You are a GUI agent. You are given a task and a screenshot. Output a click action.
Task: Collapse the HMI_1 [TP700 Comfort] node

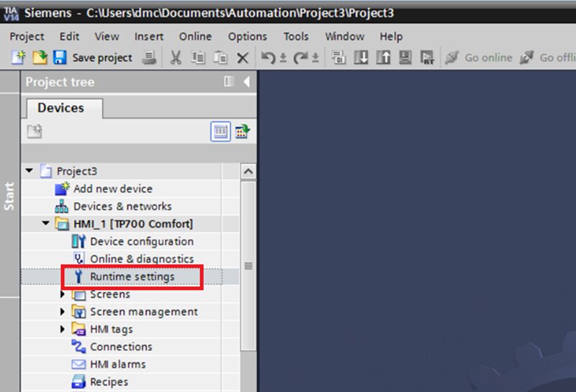[46, 223]
